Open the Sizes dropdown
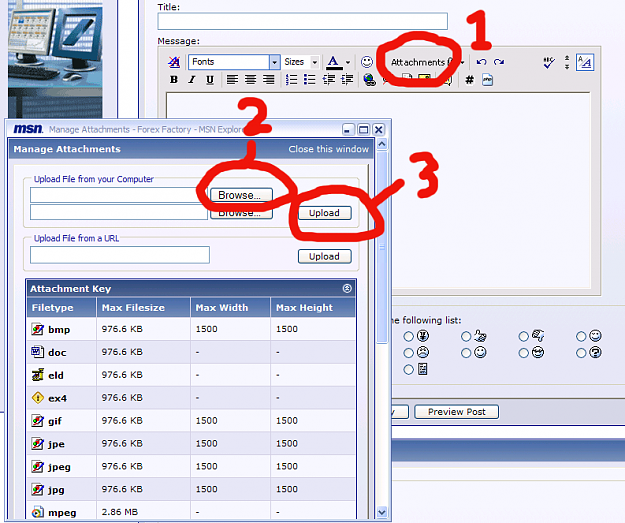Viewport: 625px width, 523px height. (x=301, y=62)
